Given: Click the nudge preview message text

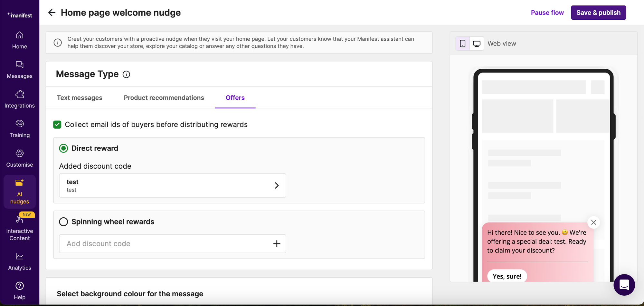Looking at the screenshot, I should (x=537, y=242).
